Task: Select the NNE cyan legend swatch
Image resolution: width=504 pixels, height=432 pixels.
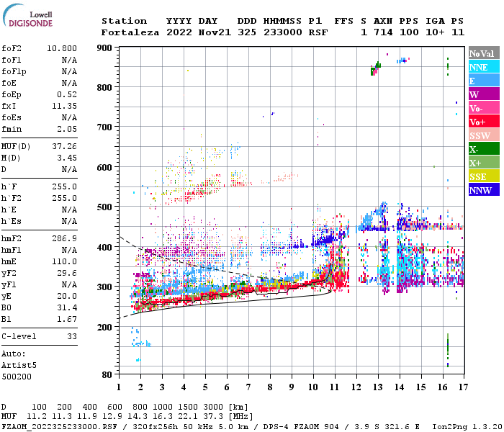Action: tap(484, 67)
